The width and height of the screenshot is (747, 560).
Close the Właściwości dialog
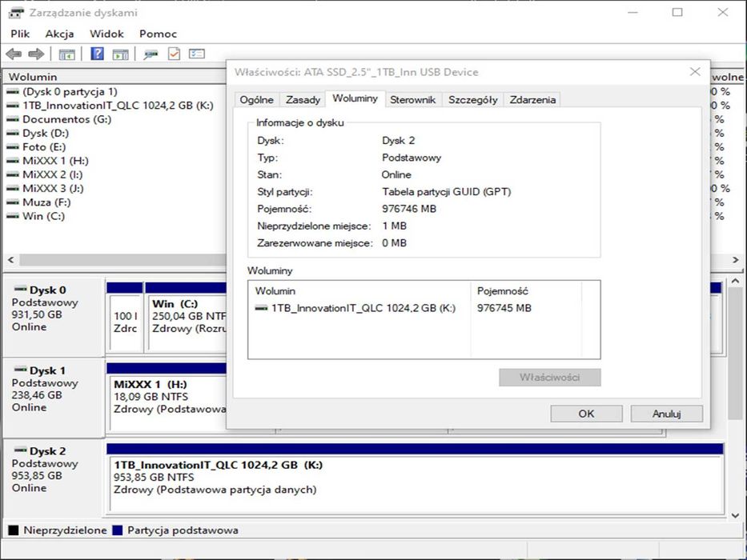pyautogui.click(x=695, y=72)
